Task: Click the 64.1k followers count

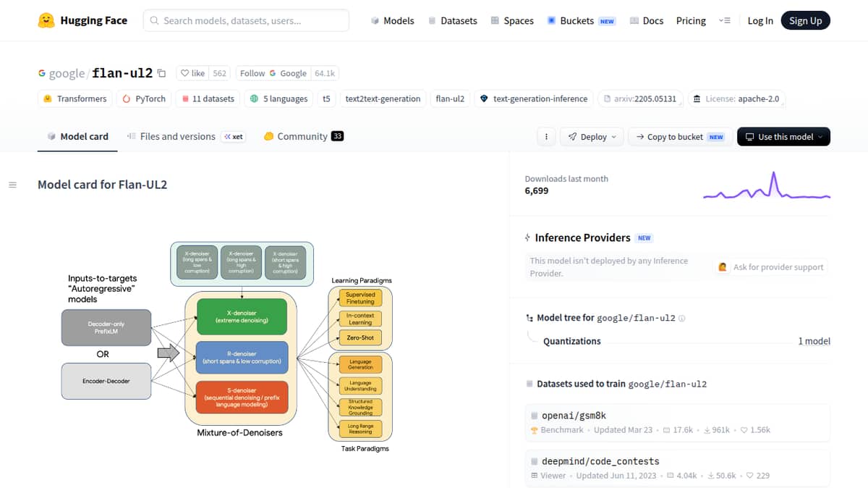Action: pos(325,73)
